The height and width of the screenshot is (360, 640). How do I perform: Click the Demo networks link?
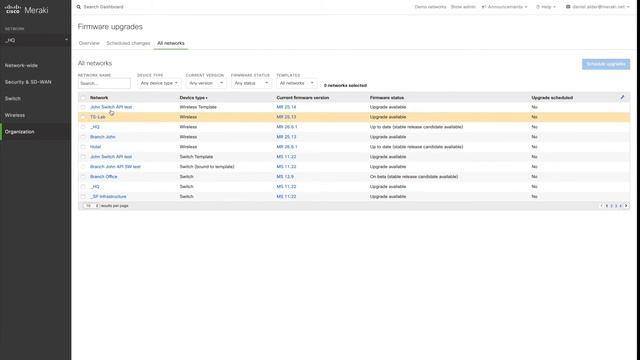click(x=430, y=7)
